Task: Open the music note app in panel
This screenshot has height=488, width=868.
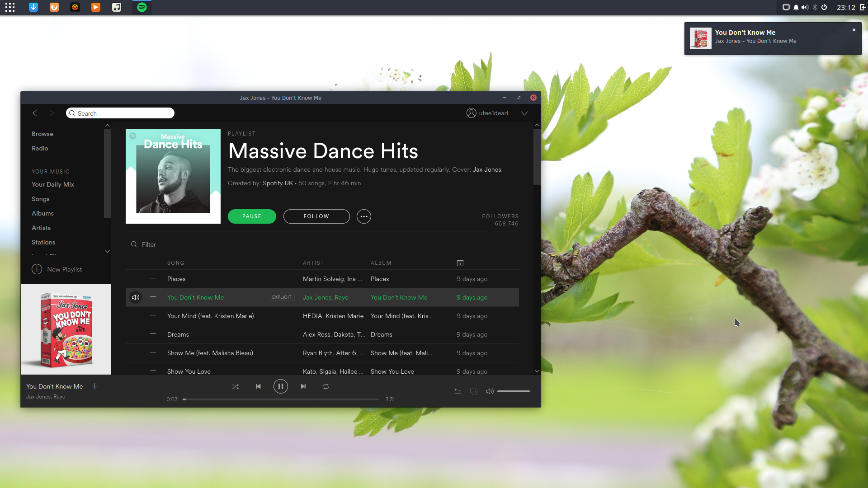Action: click(x=117, y=7)
